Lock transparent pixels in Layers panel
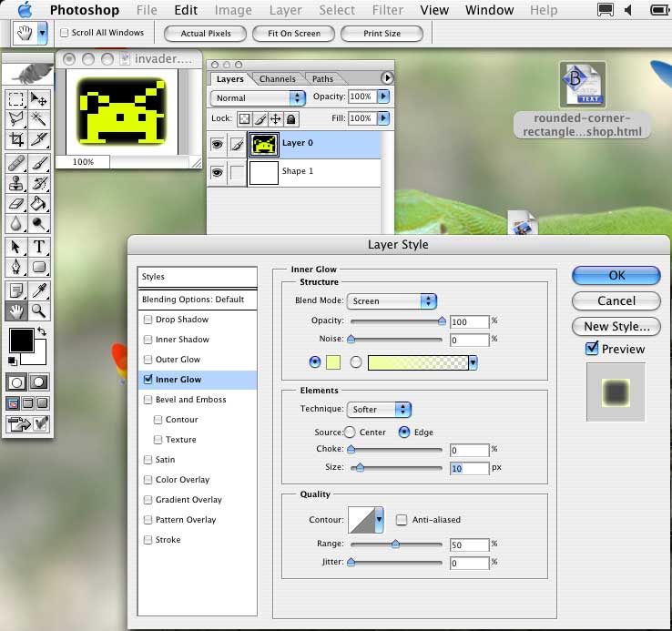The image size is (672, 631). pyautogui.click(x=244, y=118)
